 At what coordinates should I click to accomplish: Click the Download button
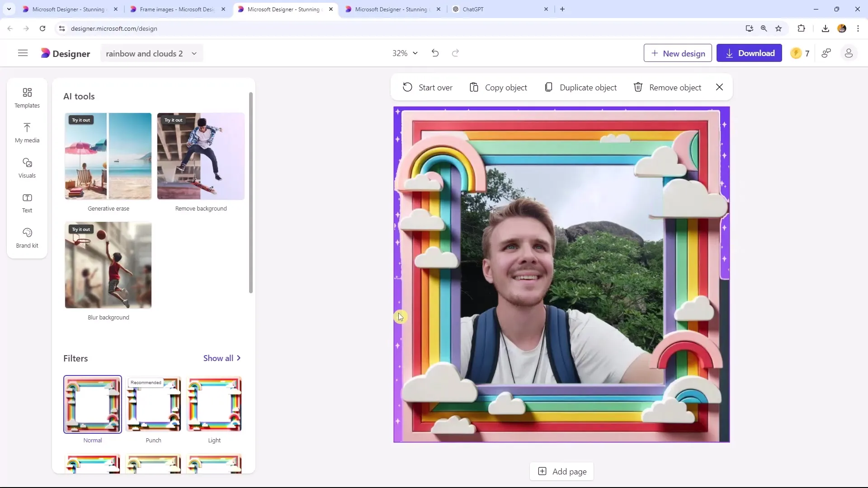[x=750, y=53]
